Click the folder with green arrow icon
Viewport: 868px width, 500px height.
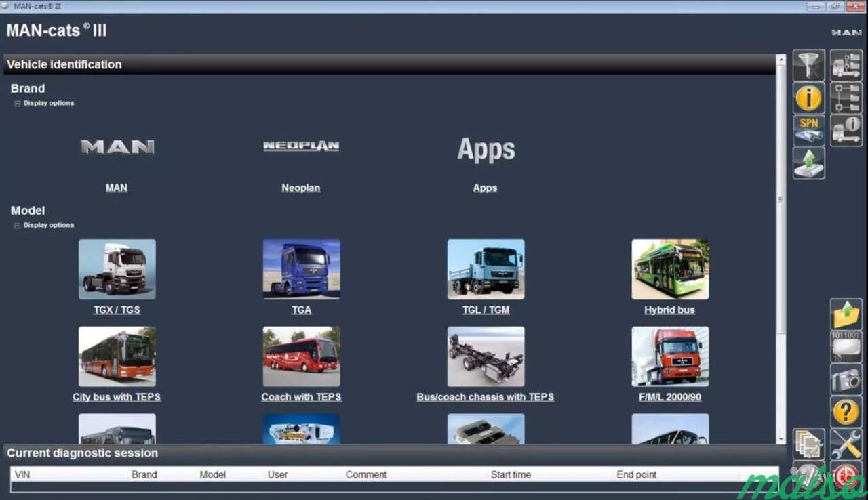click(846, 314)
